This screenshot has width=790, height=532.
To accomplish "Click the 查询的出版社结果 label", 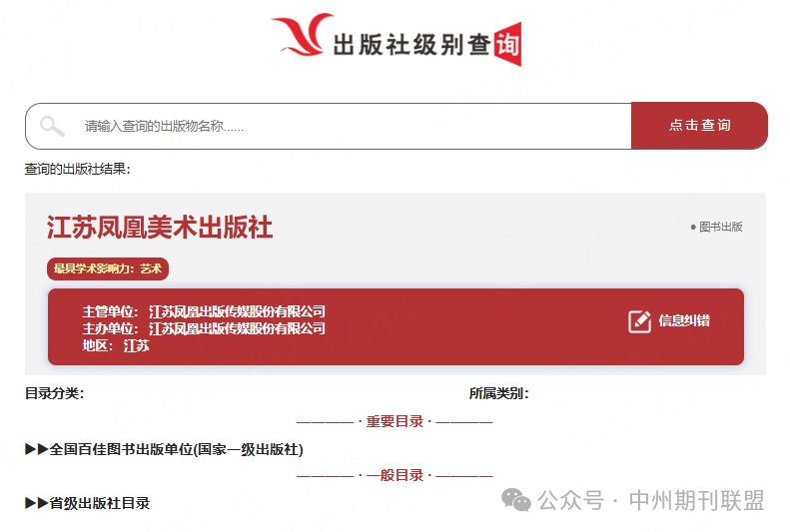I will click(x=78, y=169).
